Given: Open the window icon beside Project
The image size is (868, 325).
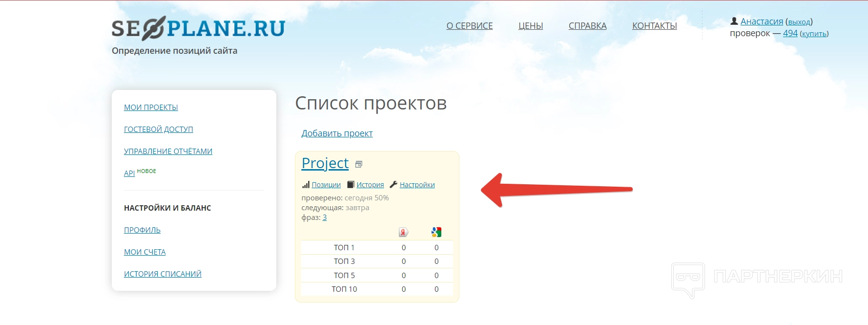Looking at the screenshot, I should [x=359, y=164].
